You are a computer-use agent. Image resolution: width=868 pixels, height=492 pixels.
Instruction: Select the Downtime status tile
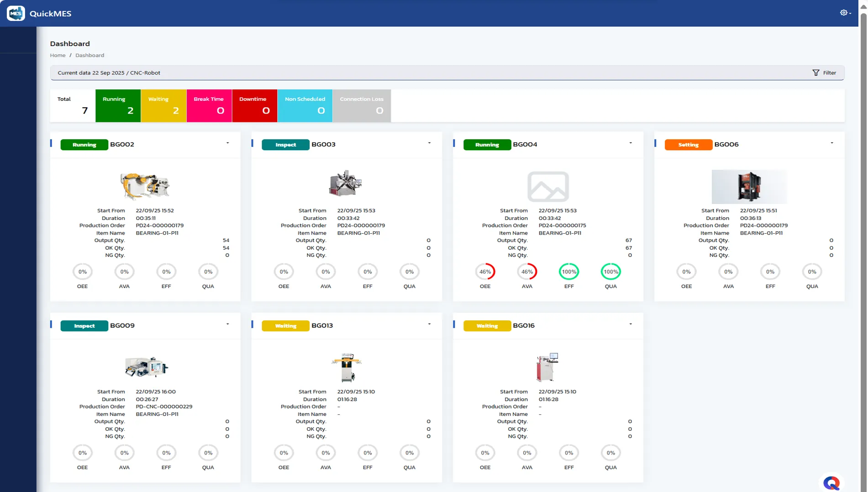(x=254, y=106)
